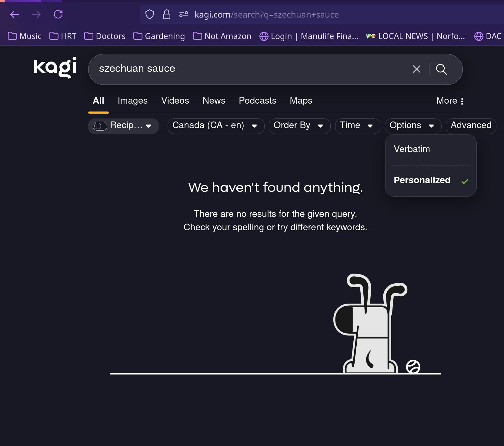
Task: Open the Gardening bookmarks folder
Action: [x=159, y=36]
